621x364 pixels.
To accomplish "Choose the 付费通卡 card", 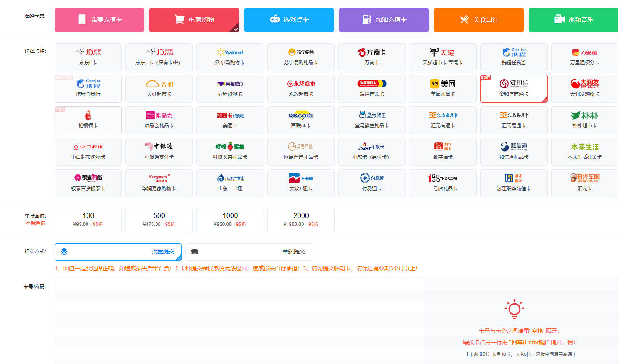I will coord(372,183).
